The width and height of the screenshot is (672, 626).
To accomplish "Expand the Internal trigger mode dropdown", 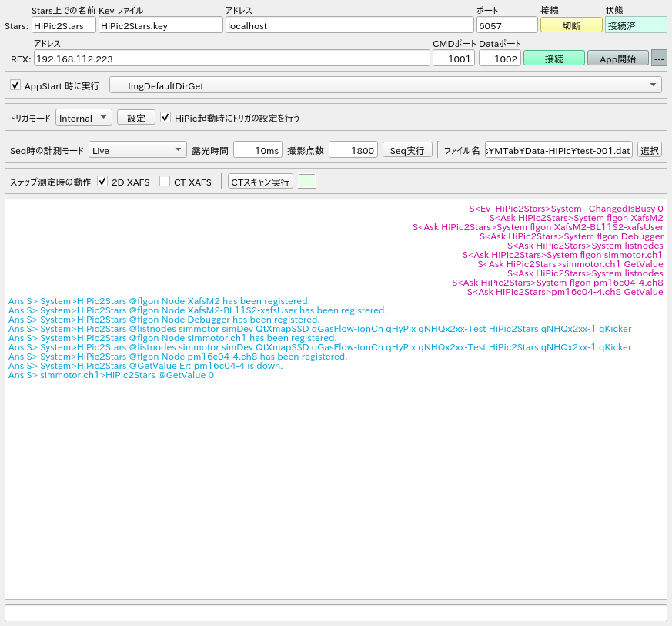I will (84, 118).
